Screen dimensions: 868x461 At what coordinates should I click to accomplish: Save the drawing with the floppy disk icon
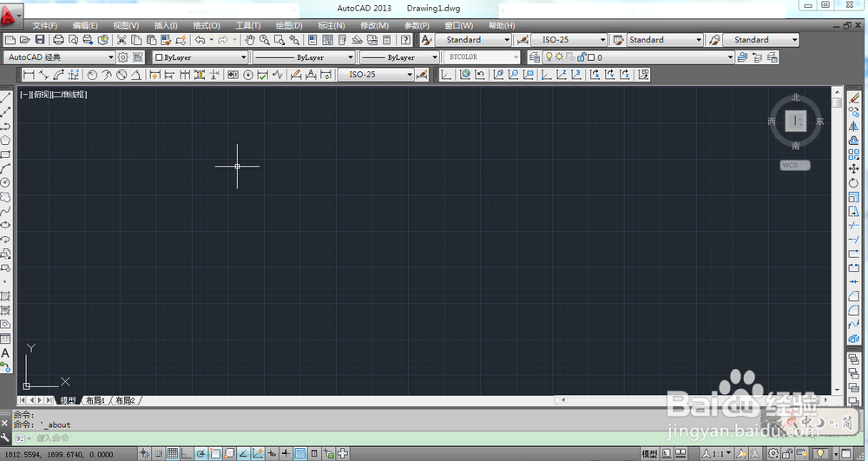pyautogui.click(x=40, y=40)
